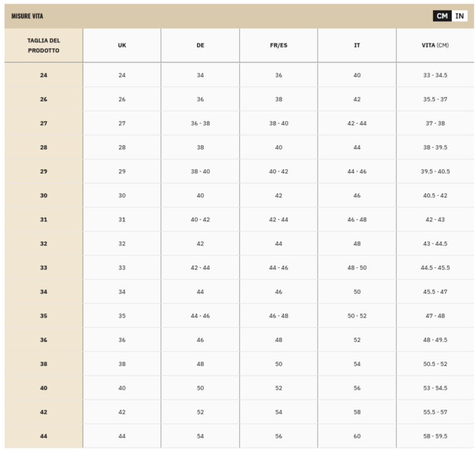Viewport: 476px width, 476px height.
Task: Select the FR/ES column header
Action: [279, 45]
